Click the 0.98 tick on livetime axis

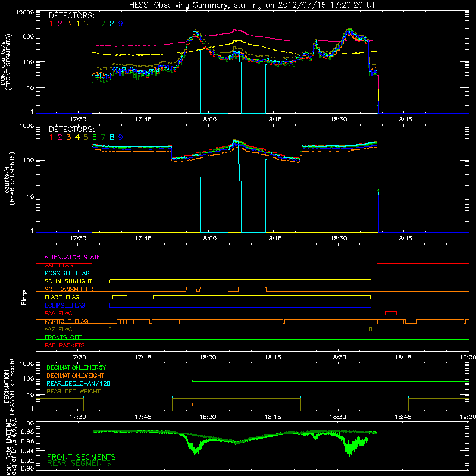27,431
